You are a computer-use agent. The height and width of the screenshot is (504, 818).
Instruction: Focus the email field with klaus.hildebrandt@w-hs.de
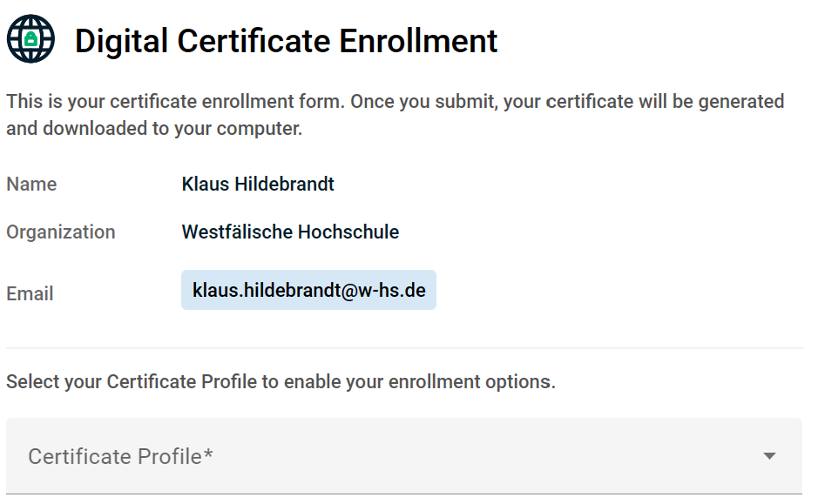tap(308, 290)
